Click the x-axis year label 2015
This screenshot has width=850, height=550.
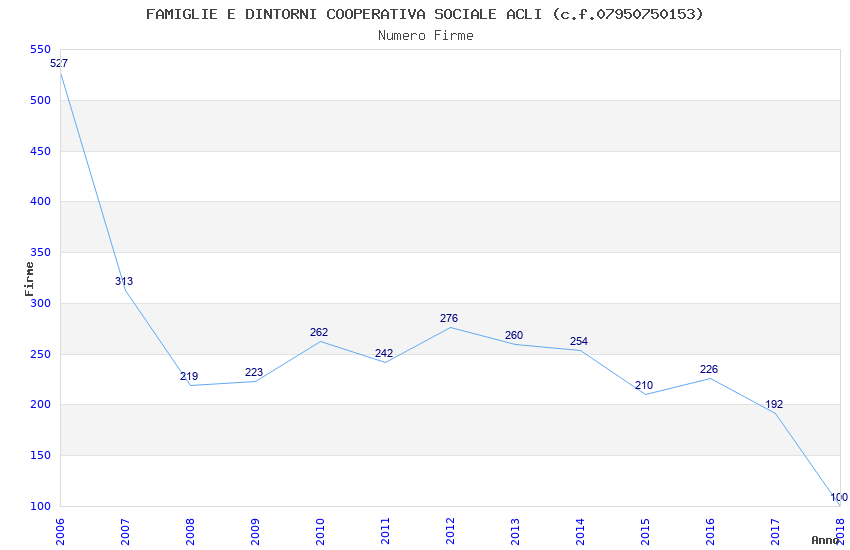(x=646, y=532)
